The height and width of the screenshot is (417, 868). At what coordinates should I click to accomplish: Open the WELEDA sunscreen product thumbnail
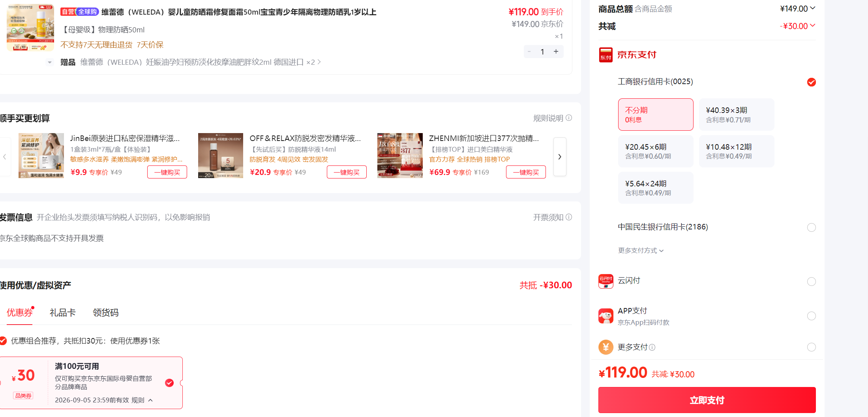[x=30, y=28]
